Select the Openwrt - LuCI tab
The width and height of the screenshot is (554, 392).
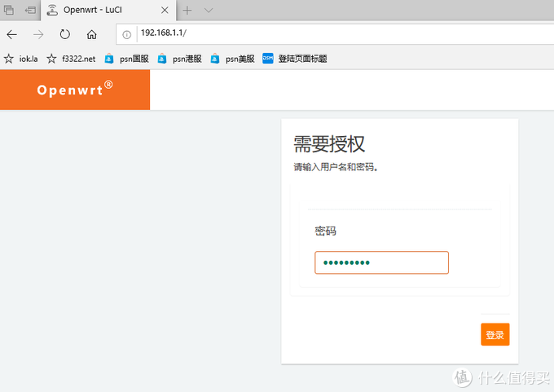pos(108,10)
